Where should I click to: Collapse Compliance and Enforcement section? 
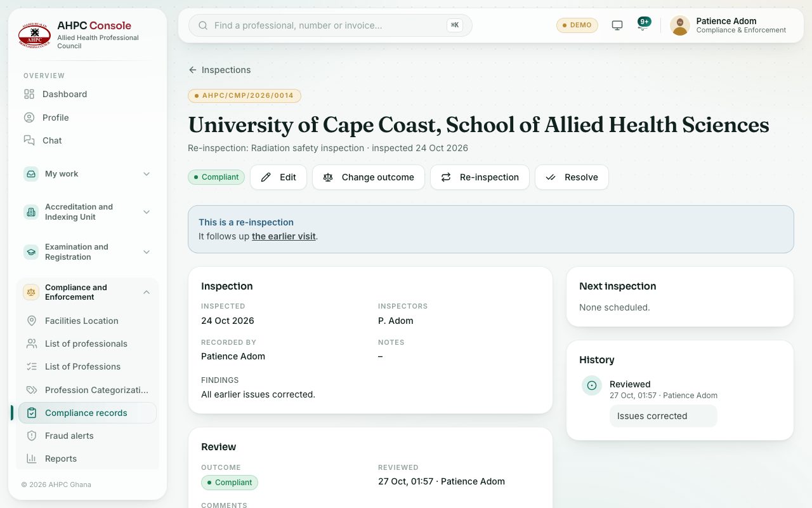[88, 292]
